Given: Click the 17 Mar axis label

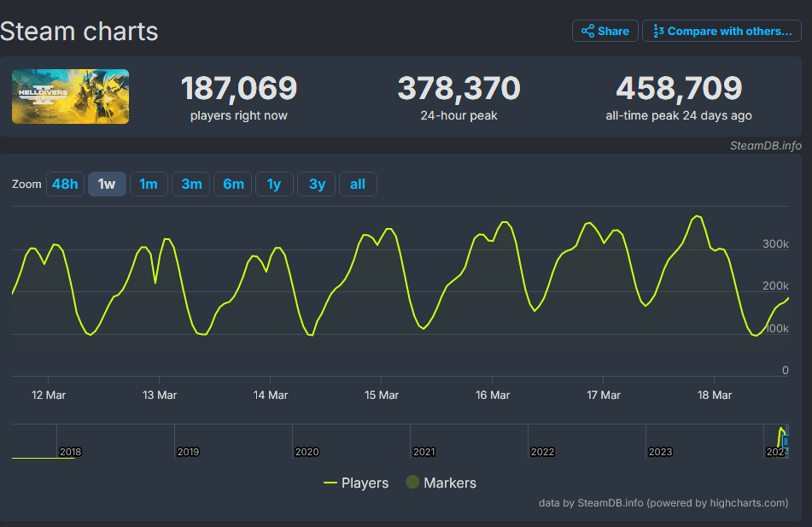Looking at the screenshot, I should tap(604, 395).
